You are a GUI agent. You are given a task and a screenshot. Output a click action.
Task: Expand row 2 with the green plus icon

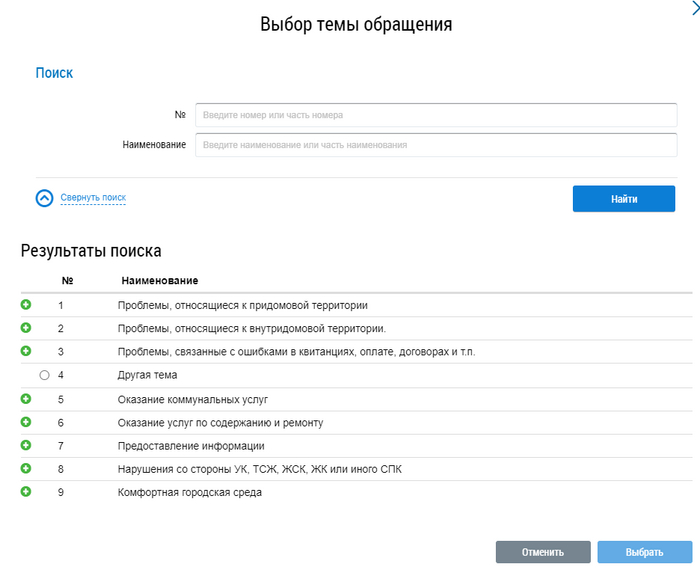tap(26, 328)
